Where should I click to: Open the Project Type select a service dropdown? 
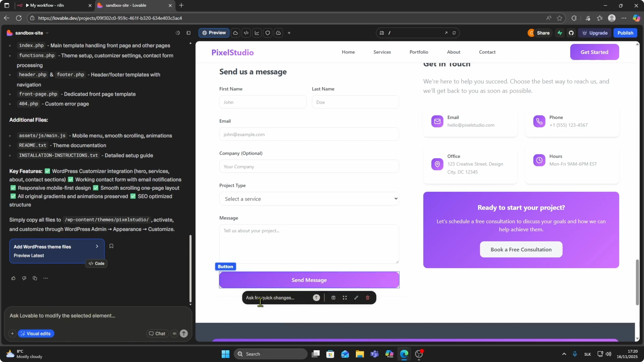point(309,199)
